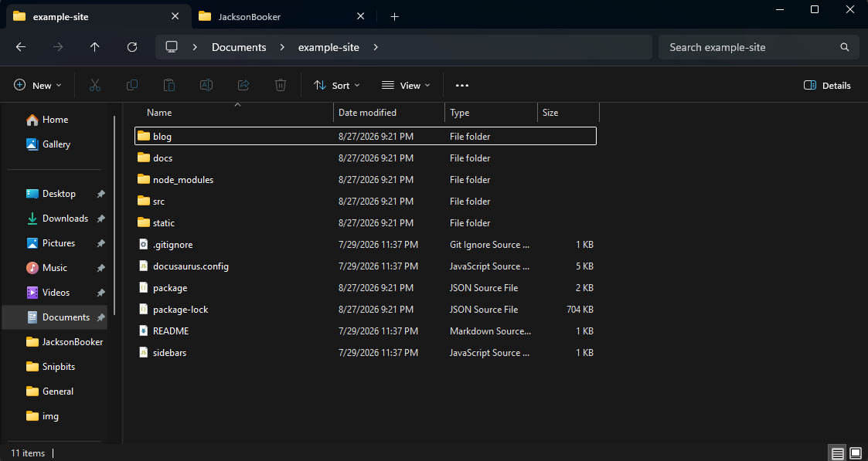This screenshot has width=868, height=461.
Task: Select the blog folder row
Action: point(366,136)
